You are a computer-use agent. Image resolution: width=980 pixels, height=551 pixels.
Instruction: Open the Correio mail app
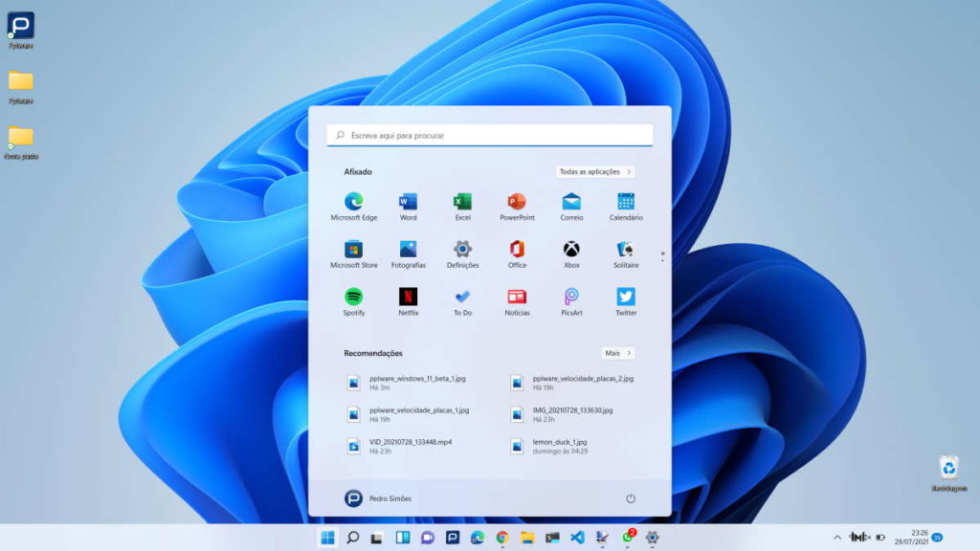point(570,204)
